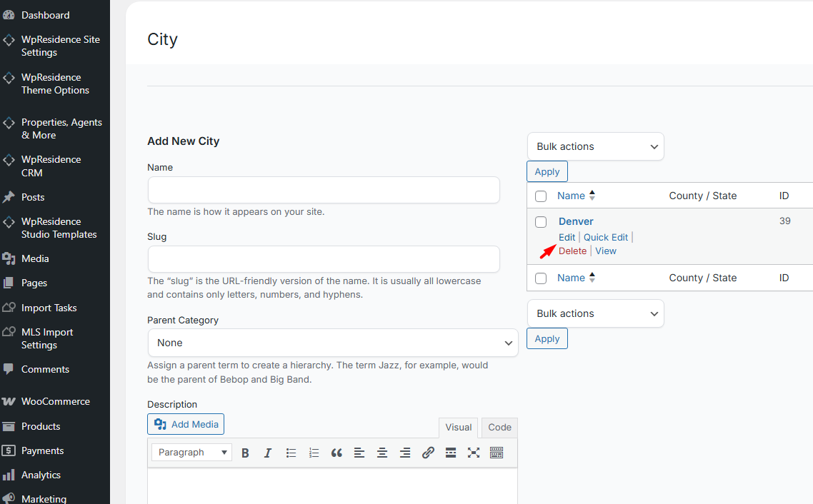The width and height of the screenshot is (813, 504).
Task: Apply italic formatting in the editor toolbar
Action: pos(268,453)
